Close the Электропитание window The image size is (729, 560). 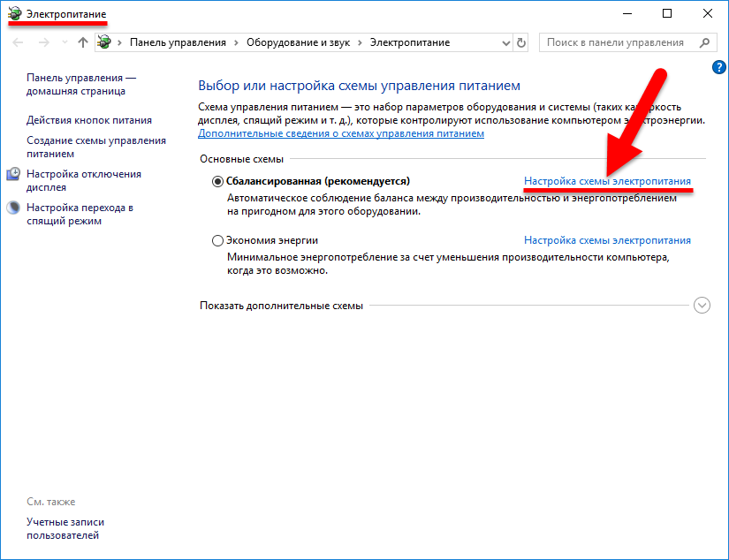pyautogui.click(x=707, y=13)
